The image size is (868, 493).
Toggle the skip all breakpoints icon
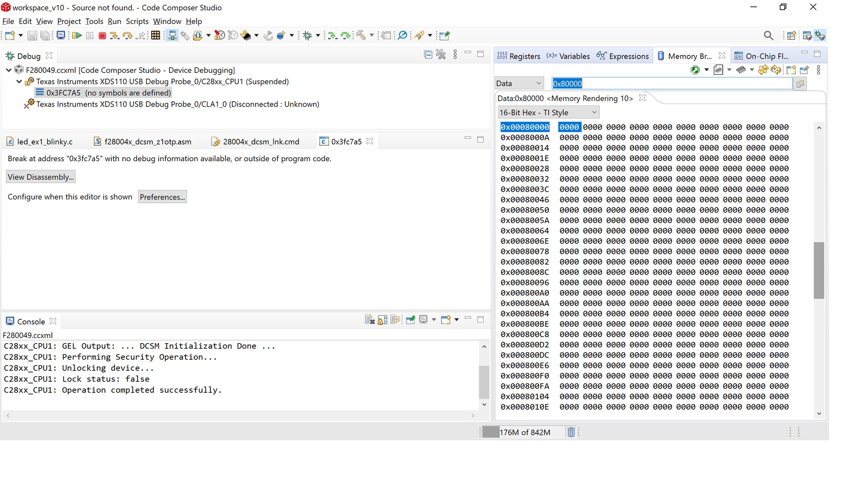tap(402, 35)
